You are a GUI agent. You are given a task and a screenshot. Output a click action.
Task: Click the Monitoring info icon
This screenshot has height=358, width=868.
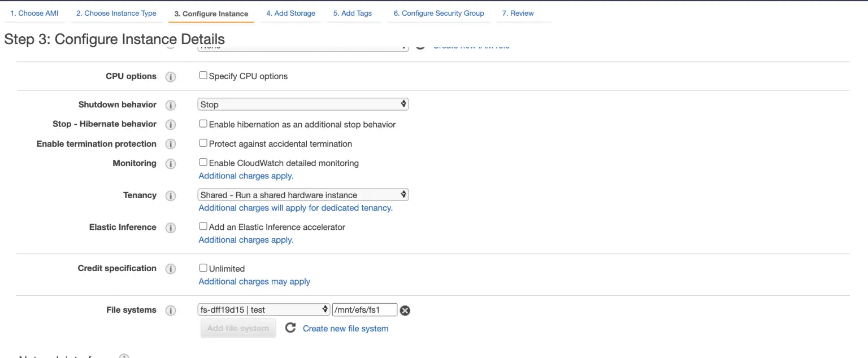click(x=171, y=164)
